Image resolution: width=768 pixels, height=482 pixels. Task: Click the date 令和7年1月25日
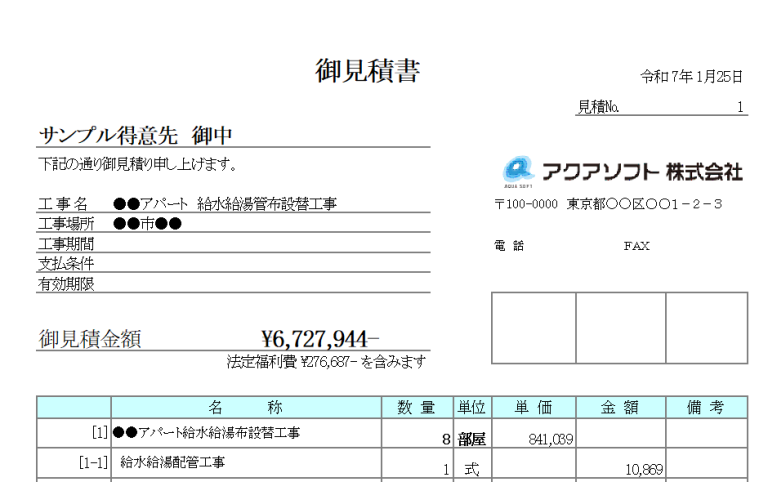coord(692,77)
